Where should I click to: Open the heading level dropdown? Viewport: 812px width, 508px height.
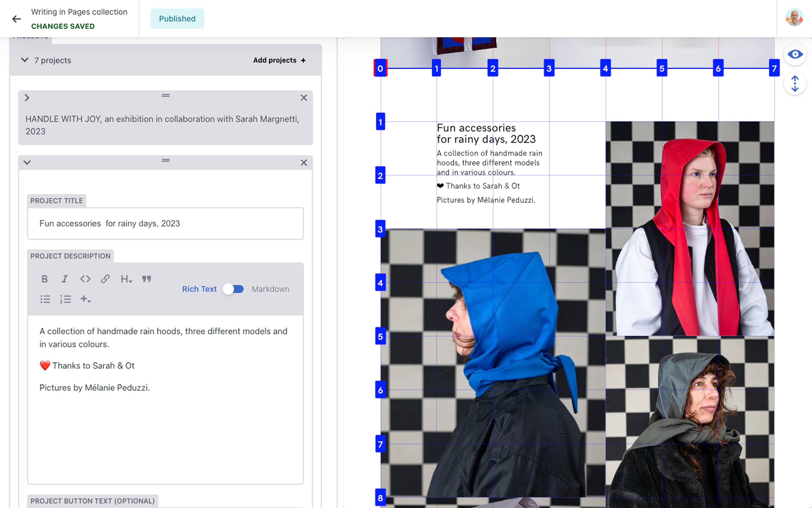click(x=127, y=279)
